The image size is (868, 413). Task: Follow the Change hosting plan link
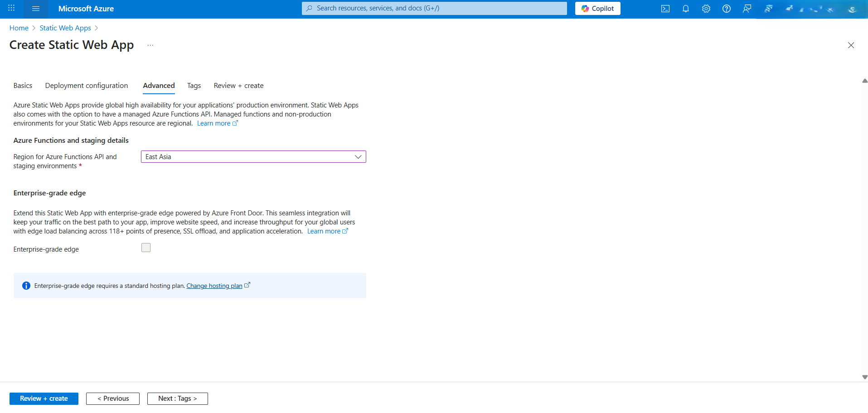[x=214, y=286]
